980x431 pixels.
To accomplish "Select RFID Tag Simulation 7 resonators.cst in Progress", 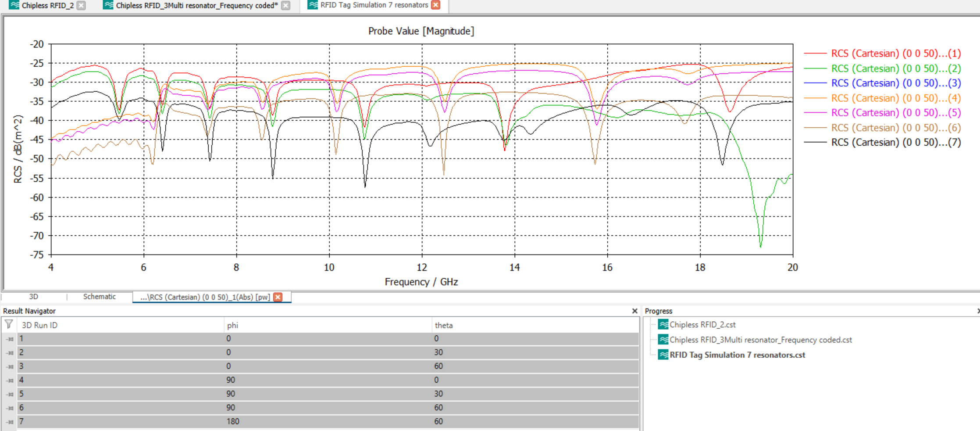I will coord(737,355).
